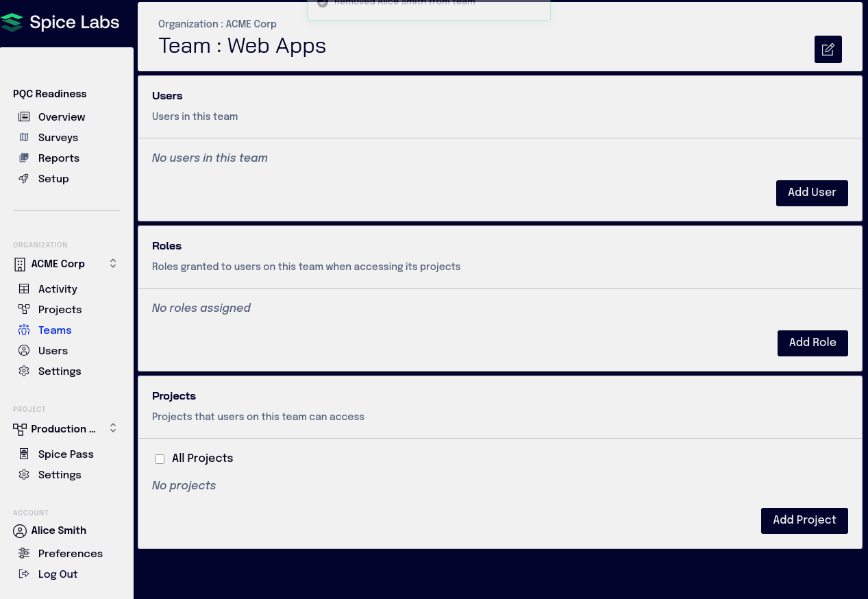Click the notification check mark icon

(x=323, y=3)
